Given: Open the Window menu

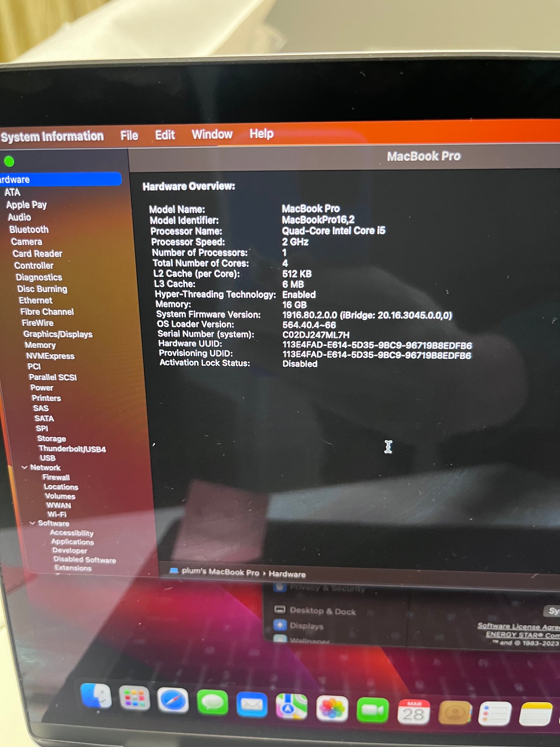Looking at the screenshot, I should [x=212, y=135].
